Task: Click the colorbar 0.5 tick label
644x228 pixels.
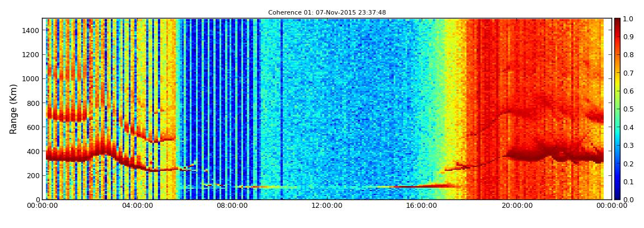Action: tap(628, 109)
